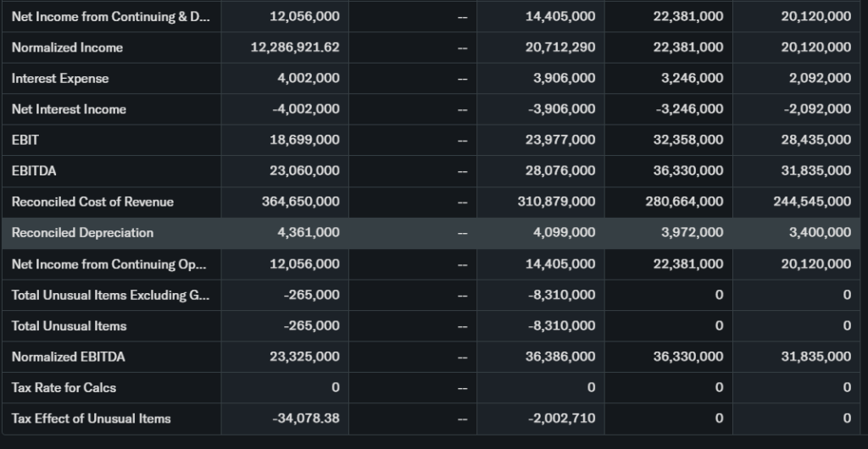Click the 12,286,921.62 Normalized Income value
The width and height of the screenshot is (868, 449).
point(295,47)
